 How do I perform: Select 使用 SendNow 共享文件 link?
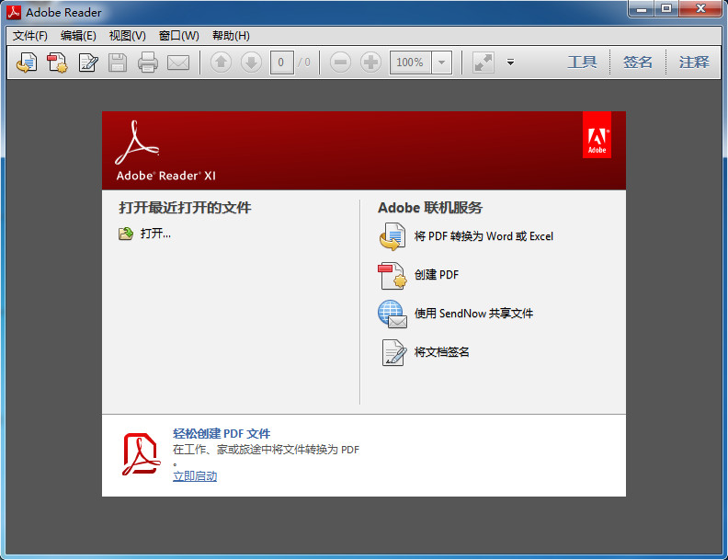tap(473, 314)
